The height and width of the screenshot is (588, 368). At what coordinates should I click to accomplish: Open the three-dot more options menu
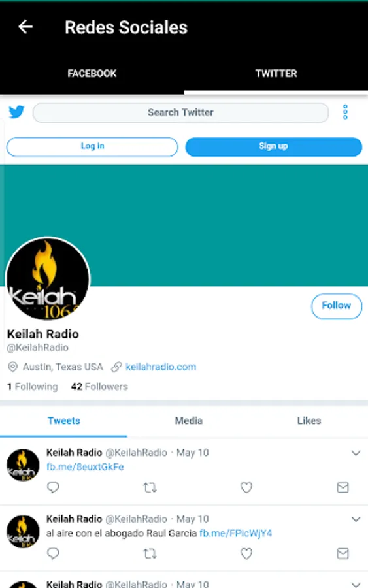click(345, 112)
